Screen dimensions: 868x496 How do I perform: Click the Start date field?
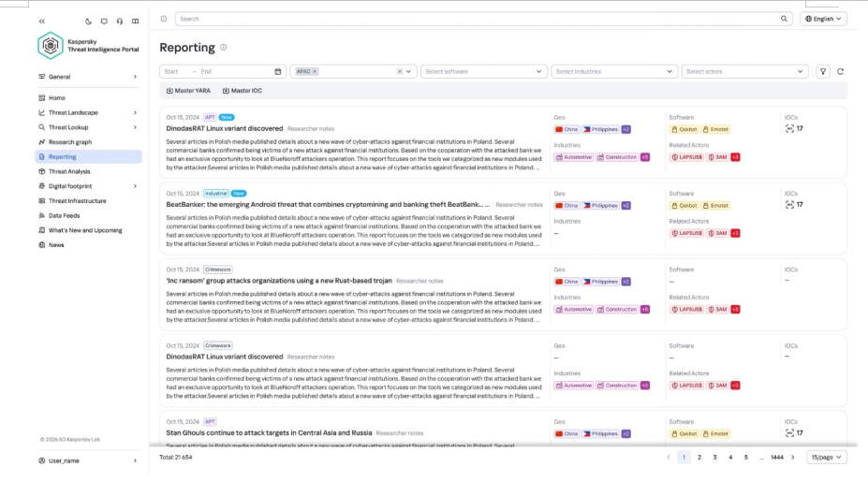171,71
